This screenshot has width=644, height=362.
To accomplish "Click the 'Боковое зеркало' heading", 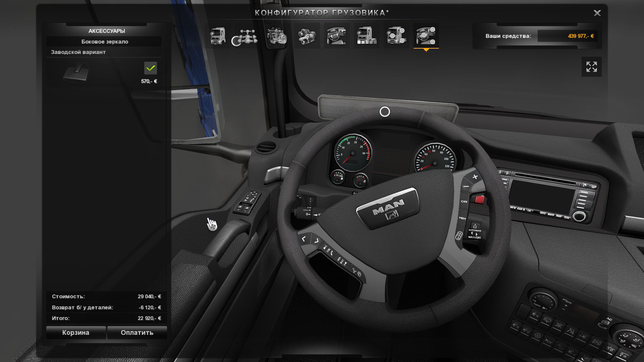I will coord(105,42).
